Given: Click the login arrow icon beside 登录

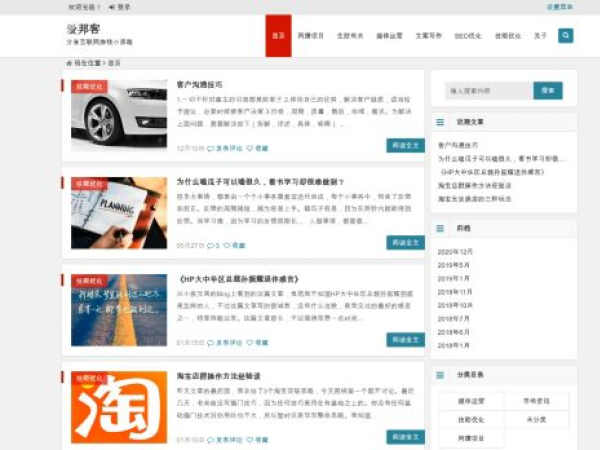Looking at the screenshot, I should pos(112,7).
